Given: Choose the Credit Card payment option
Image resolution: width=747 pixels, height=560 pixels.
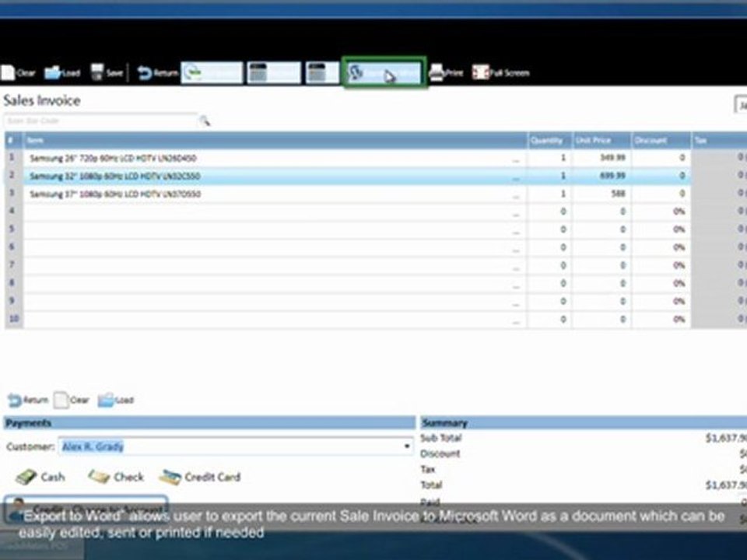Looking at the screenshot, I should click(200, 477).
